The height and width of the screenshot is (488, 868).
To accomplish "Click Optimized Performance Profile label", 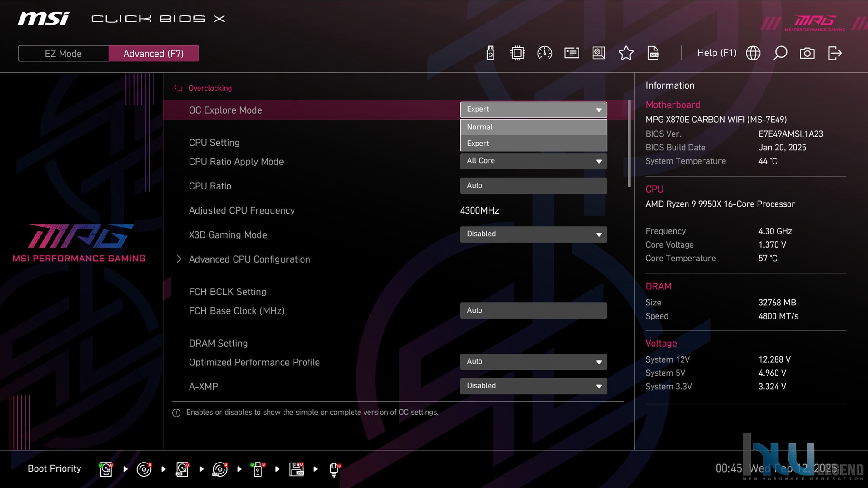I will point(254,363).
